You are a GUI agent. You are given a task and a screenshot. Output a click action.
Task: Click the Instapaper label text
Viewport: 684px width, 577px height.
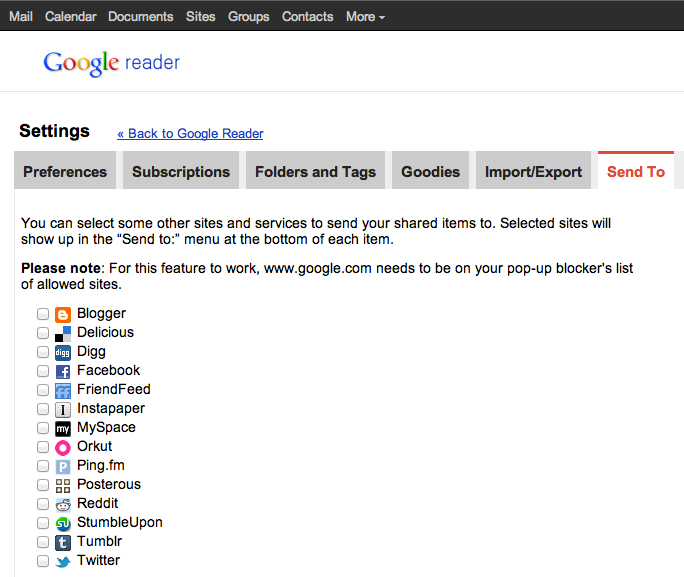111,408
